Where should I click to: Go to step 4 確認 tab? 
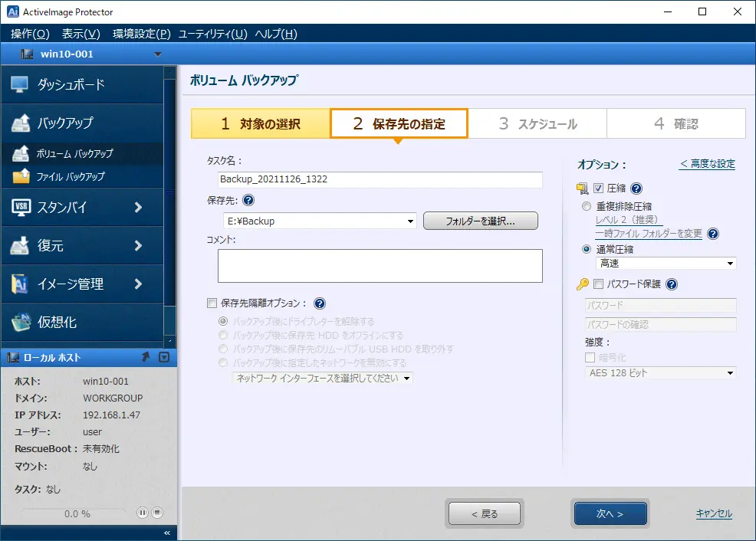click(x=676, y=124)
